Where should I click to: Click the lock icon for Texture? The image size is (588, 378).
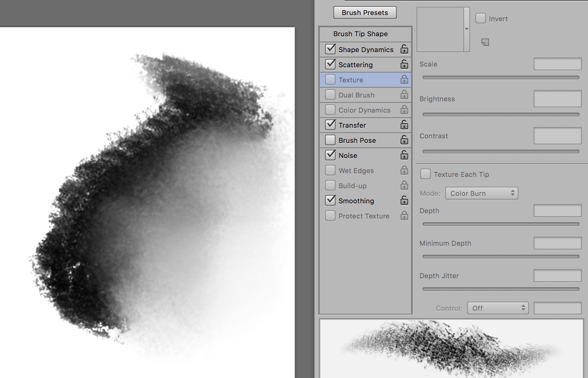point(404,79)
